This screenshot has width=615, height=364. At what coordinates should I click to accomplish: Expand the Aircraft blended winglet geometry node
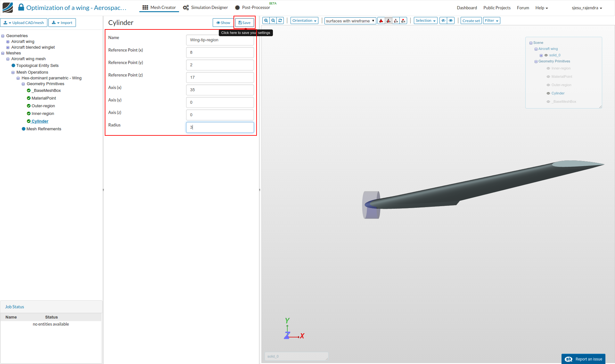[8, 47]
